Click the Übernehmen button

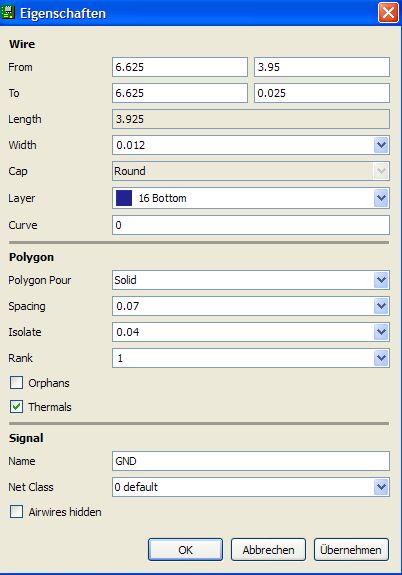click(351, 549)
